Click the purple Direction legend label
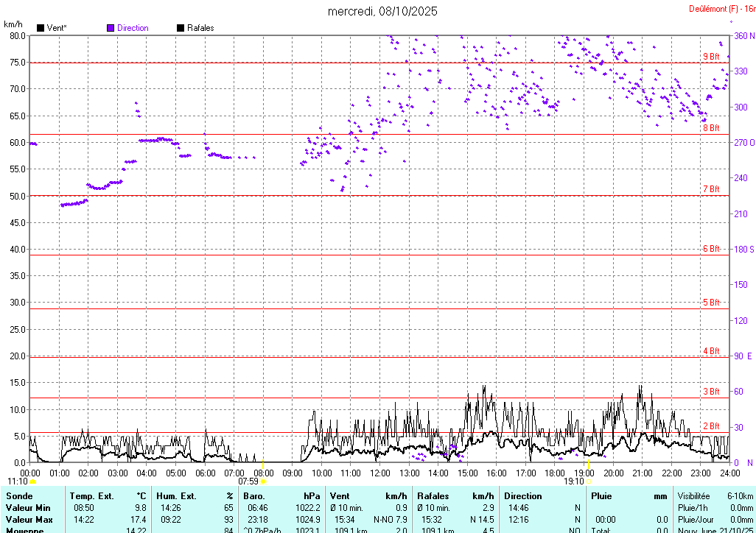 point(133,28)
